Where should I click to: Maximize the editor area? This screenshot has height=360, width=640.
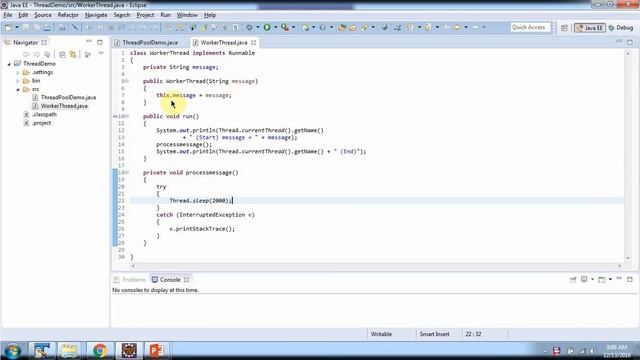click(x=630, y=42)
